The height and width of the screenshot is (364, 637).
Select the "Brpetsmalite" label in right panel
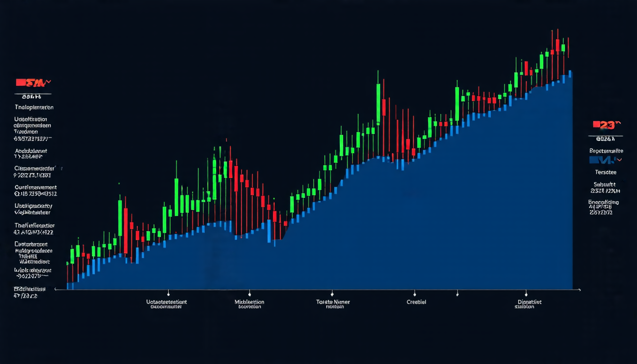606,151
